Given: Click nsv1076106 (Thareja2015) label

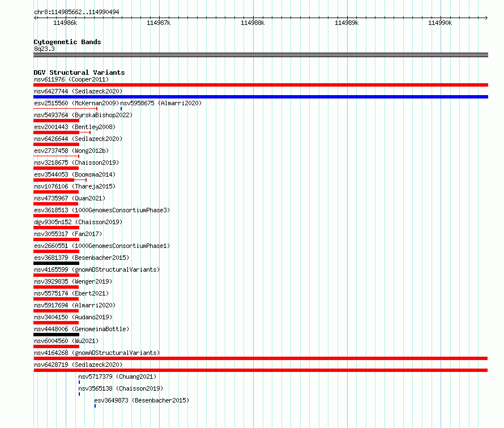Looking at the screenshot, I should click(x=75, y=186).
